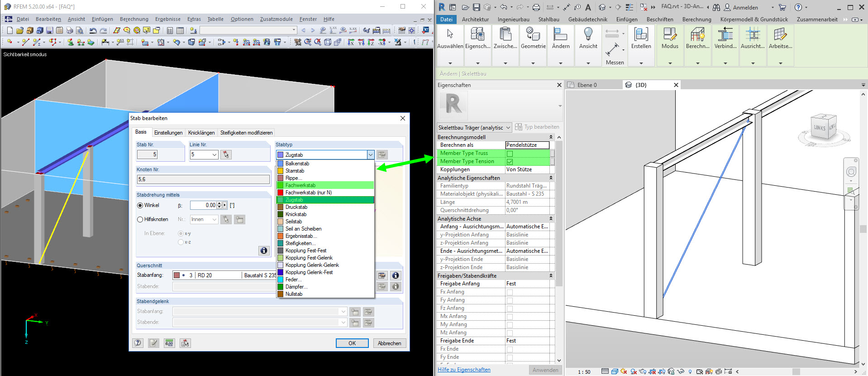
Task: Click the RFEM print icon
Action: tap(70, 30)
